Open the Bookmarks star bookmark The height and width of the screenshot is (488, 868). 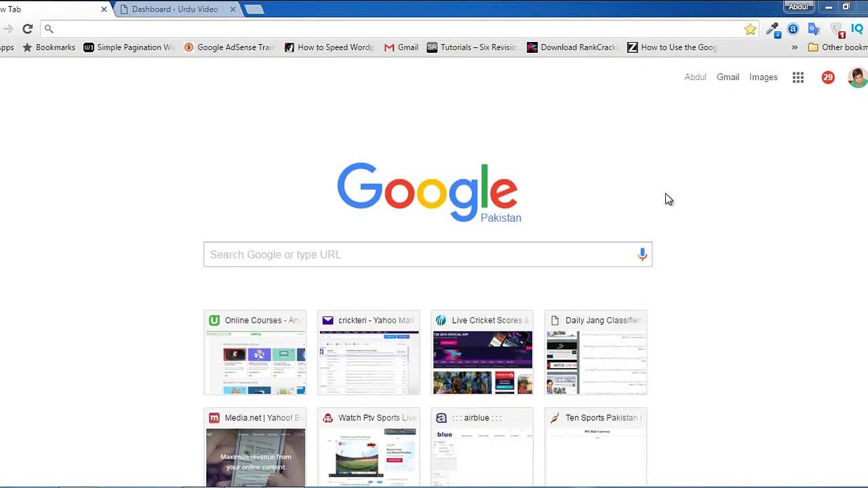[x=49, y=47]
